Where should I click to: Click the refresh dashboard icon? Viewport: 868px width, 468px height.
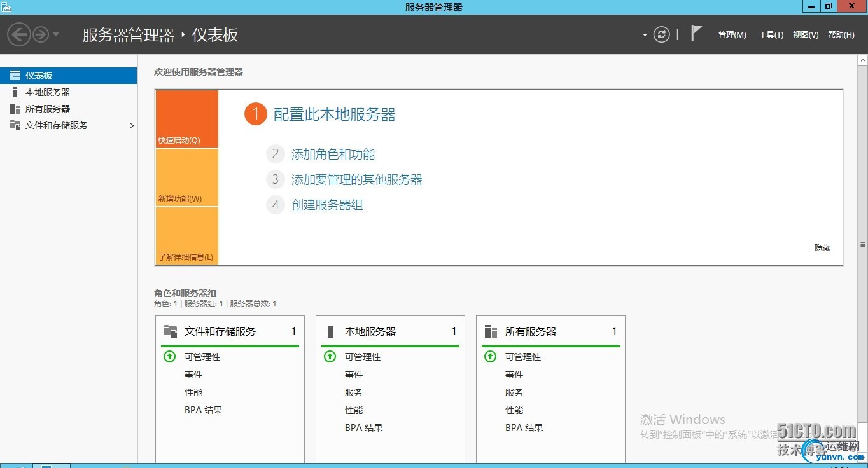coord(662,34)
